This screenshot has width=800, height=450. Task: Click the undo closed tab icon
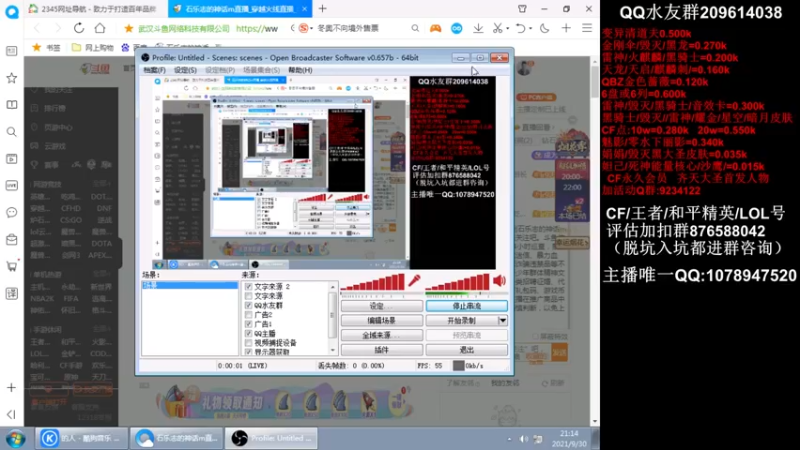pos(520,29)
